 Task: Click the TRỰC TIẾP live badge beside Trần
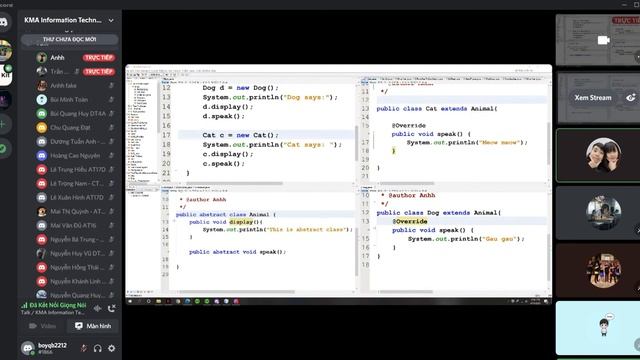pyautogui.click(x=99, y=71)
